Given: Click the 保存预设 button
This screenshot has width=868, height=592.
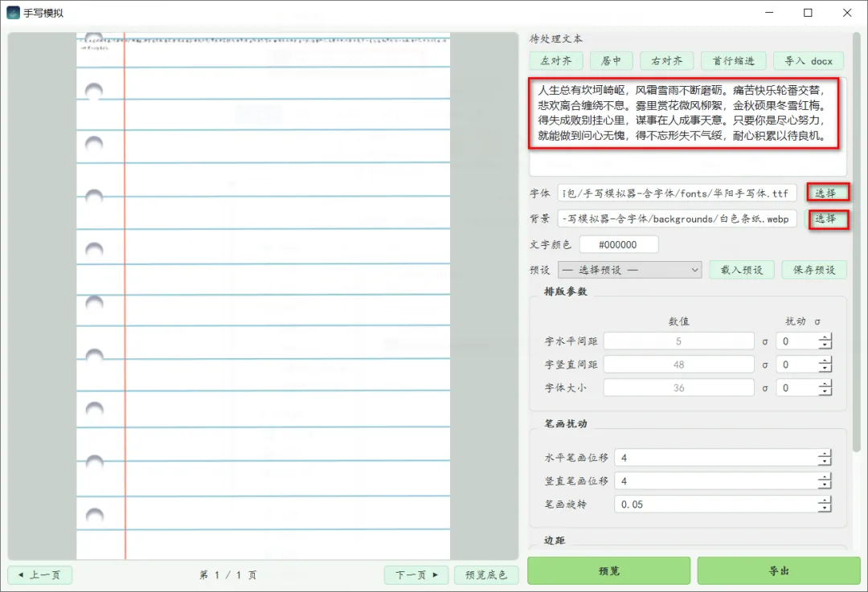Looking at the screenshot, I should click(814, 270).
